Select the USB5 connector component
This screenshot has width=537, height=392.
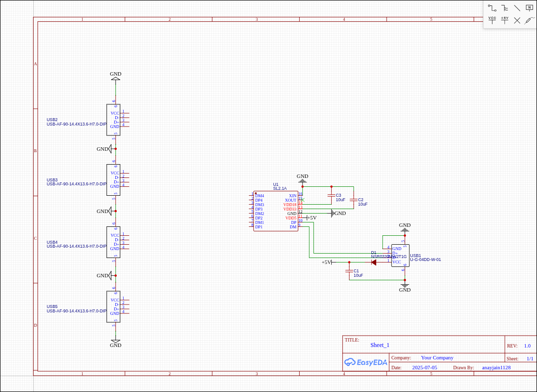click(113, 306)
